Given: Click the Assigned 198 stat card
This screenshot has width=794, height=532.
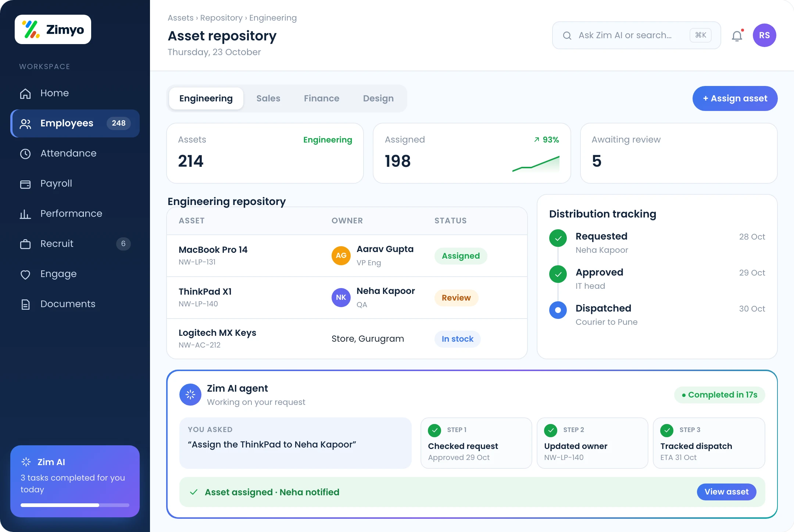Looking at the screenshot, I should pyautogui.click(x=472, y=153).
